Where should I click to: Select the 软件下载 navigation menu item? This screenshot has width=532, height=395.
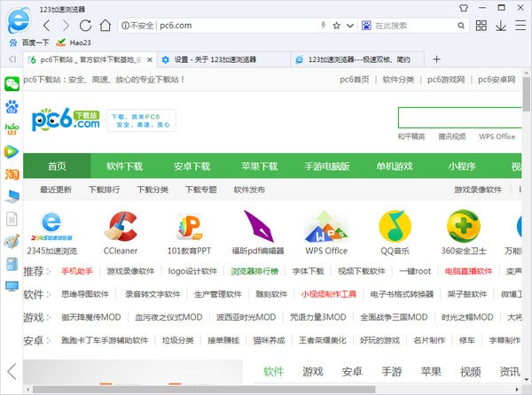(124, 167)
